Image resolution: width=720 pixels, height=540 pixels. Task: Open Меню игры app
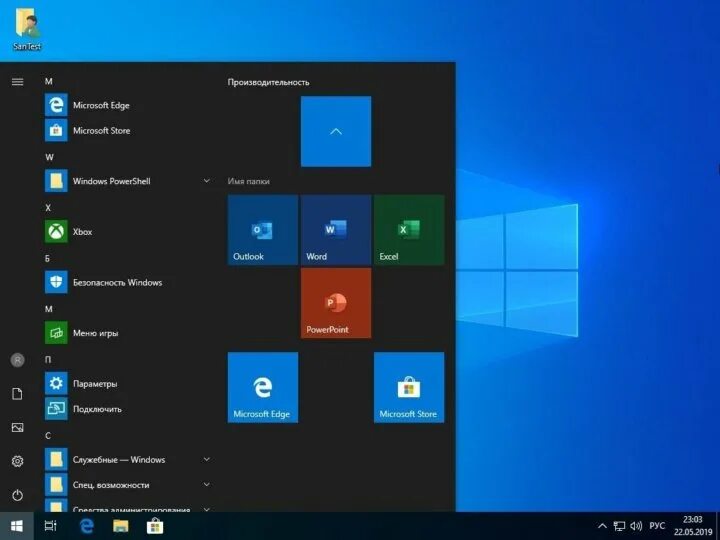[x=126, y=333]
